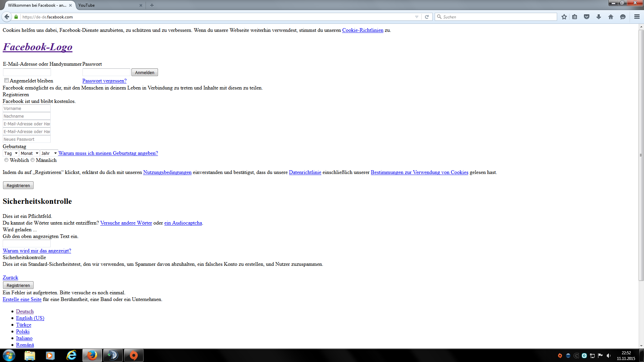Click the 'Vorname' input field
The image size is (644, 362).
point(26,108)
